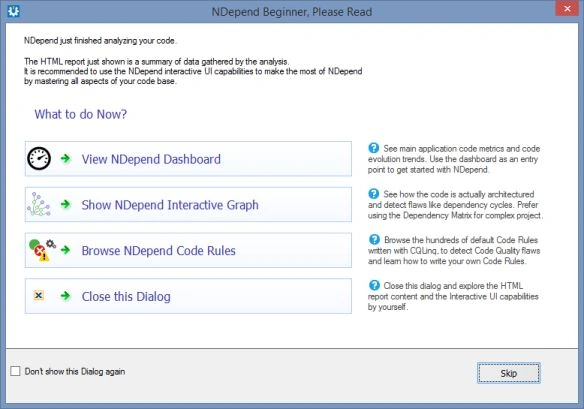This screenshot has width=584, height=409.
Task: Click help icon beside architecture description
Action: pos(374,194)
